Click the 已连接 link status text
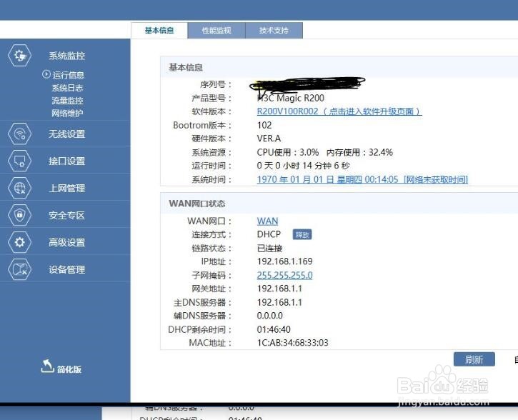518x420 pixels. 269,248
